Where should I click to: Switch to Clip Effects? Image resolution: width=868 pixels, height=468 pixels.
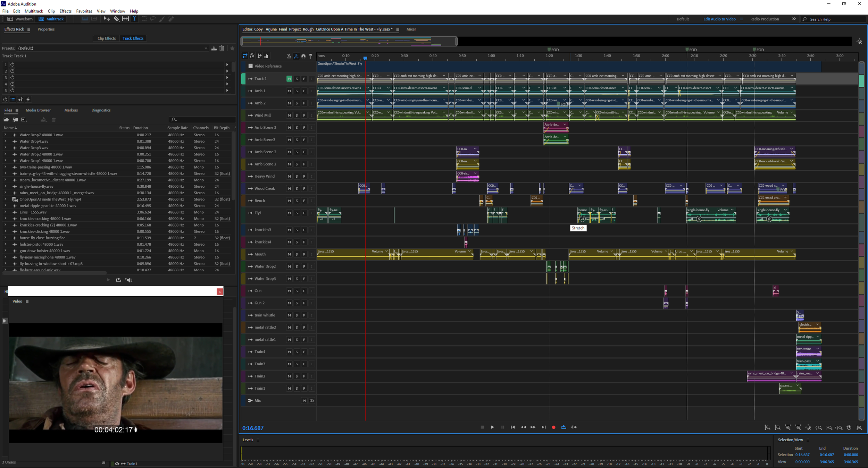pyautogui.click(x=106, y=39)
